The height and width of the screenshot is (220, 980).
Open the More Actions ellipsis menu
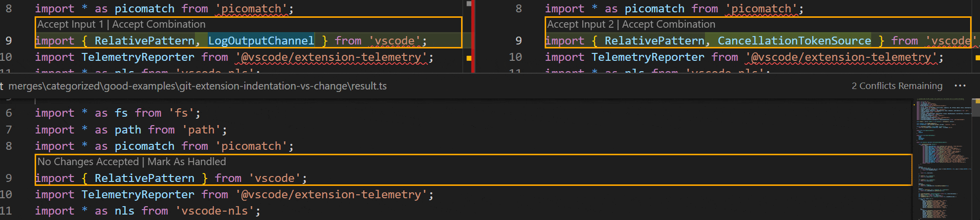tap(960, 86)
